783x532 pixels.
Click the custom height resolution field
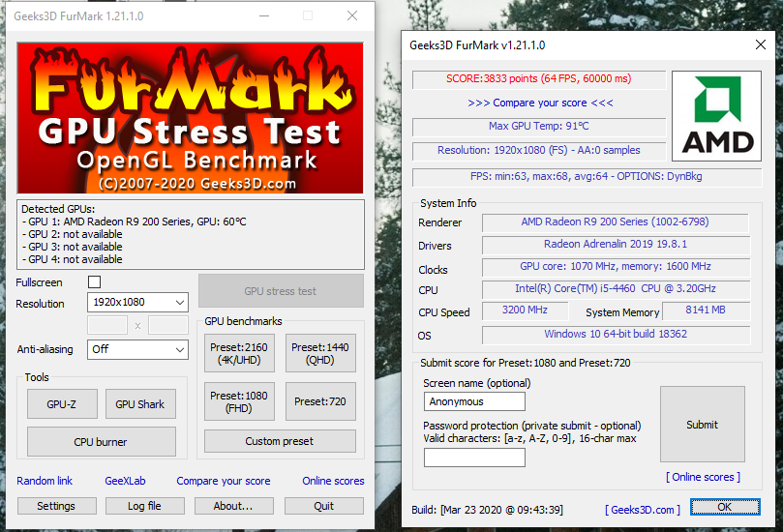(x=168, y=325)
